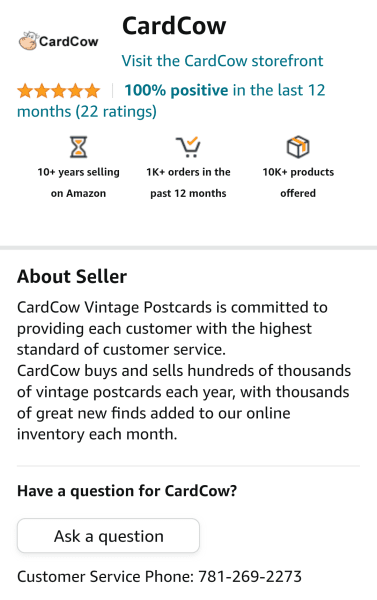The width and height of the screenshot is (377, 600).
Task: Click the 10+ years selling on Amazon text
Action: [78, 183]
